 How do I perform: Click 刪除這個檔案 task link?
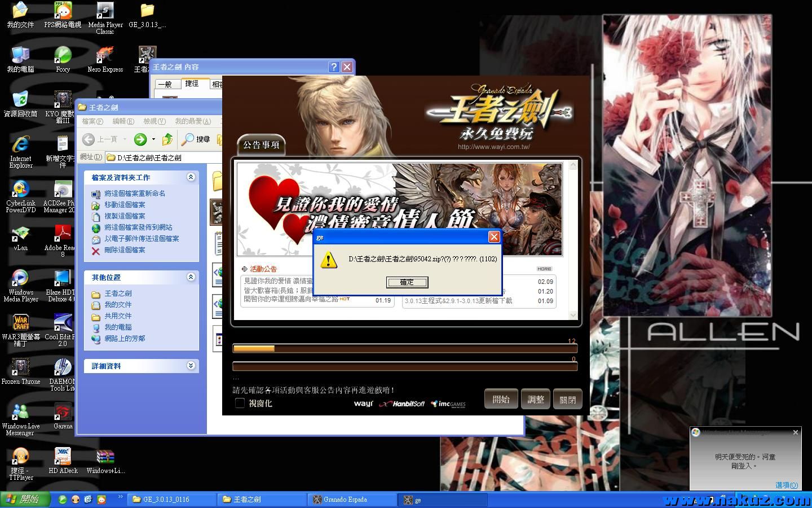pyautogui.click(x=125, y=249)
